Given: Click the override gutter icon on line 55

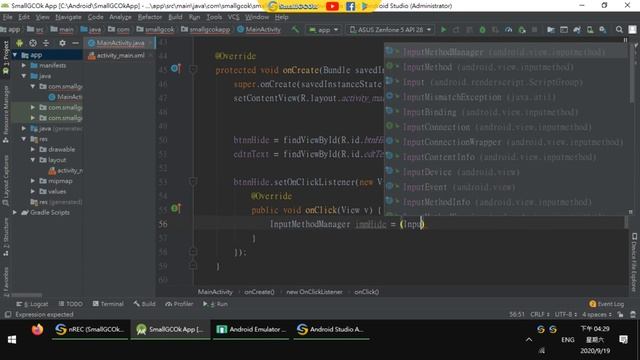Looking at the screenshot, I should tap(176, 209).
